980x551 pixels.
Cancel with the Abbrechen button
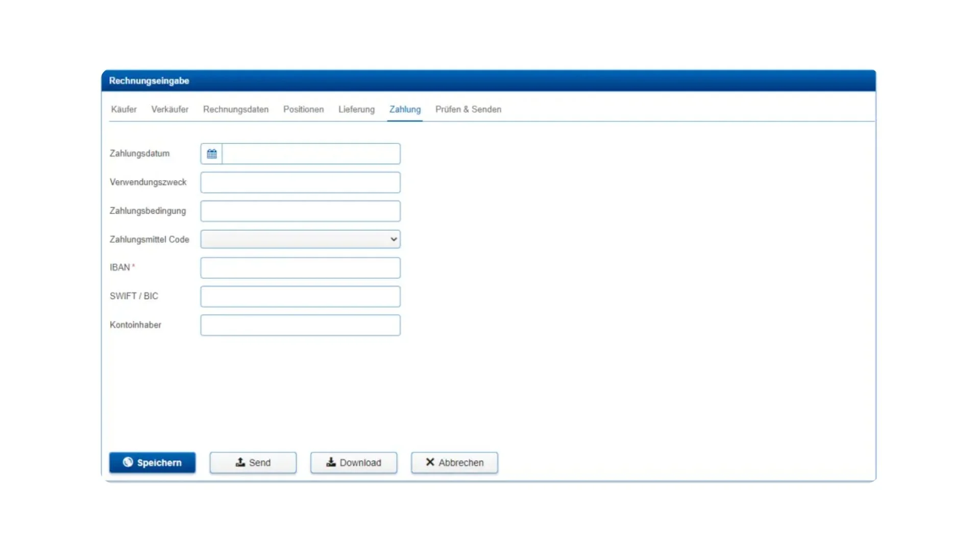454,463
